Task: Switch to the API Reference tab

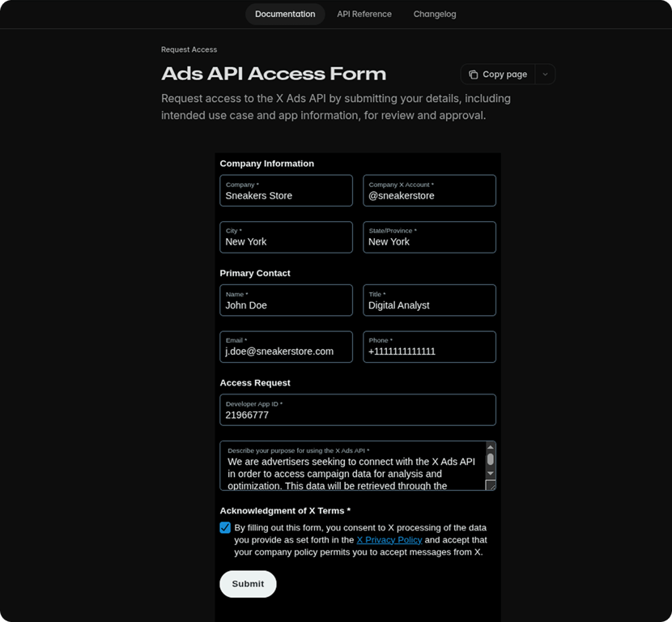Action: point(364,14)
